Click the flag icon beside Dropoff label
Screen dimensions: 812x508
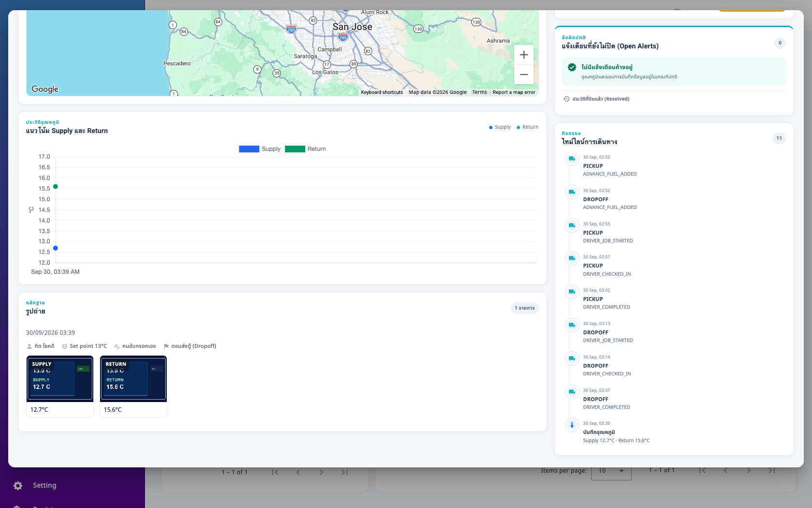click(166, 346)
